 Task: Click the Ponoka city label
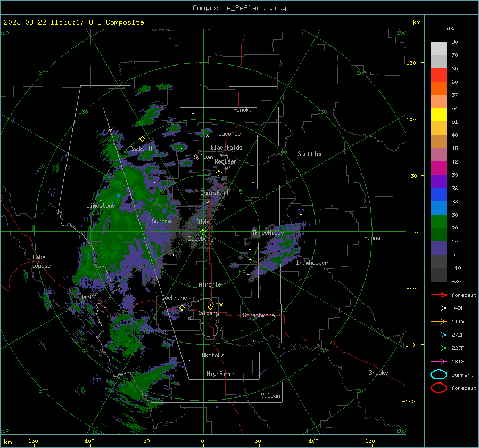point(243,110)
